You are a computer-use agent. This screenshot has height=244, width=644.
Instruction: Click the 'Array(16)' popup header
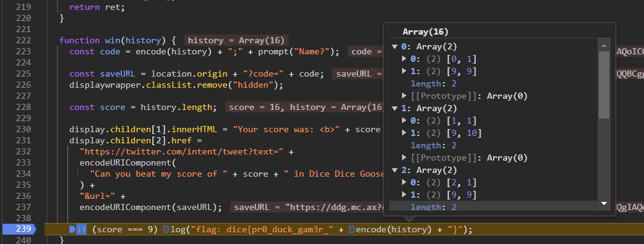[426, 32]
